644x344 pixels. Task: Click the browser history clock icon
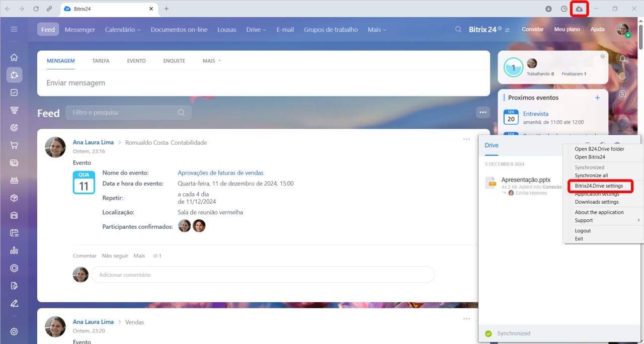pyautogui.click(x=564, y=9)
